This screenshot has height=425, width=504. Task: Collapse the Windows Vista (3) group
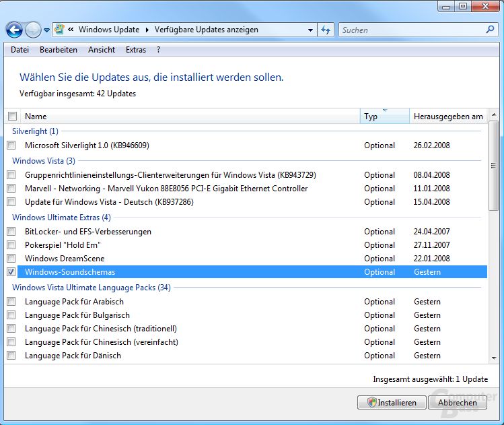(44, 161)
